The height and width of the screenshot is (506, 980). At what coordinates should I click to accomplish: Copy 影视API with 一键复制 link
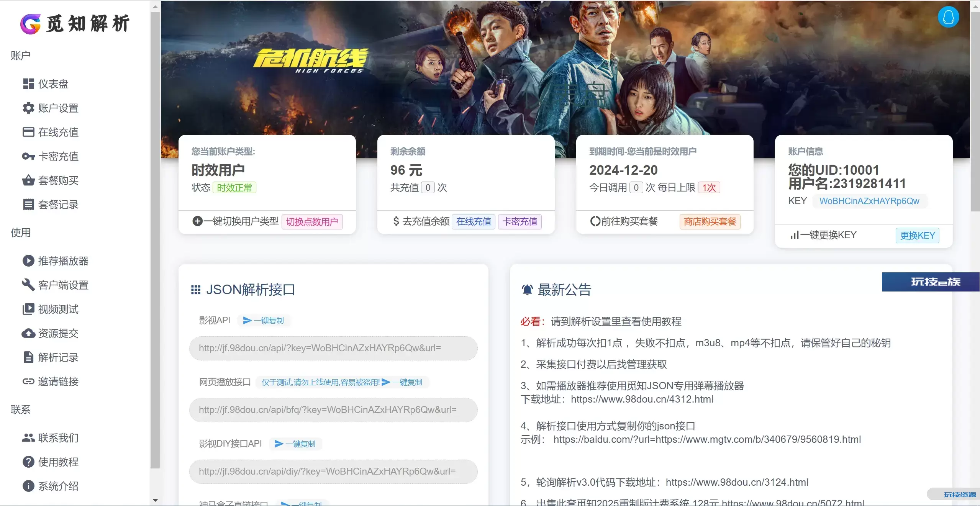click(x=264, y=321)
